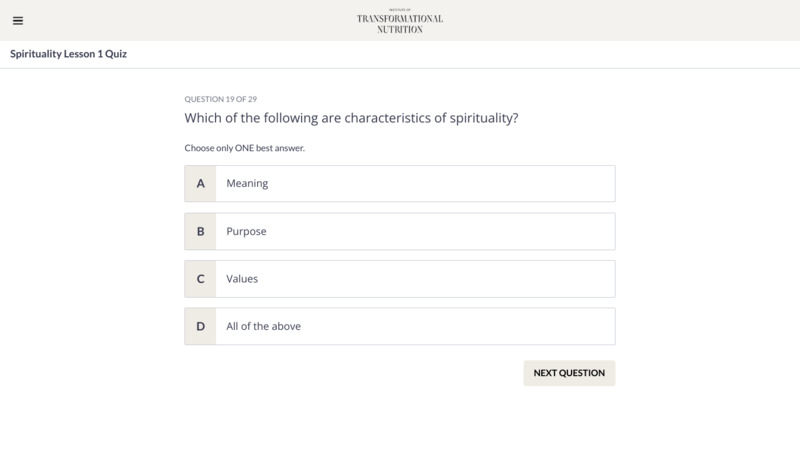This screenshot has height=450, width=800.
Task: Click the Institute of Transformational Nutrition logo
Action: pos(399,21)
